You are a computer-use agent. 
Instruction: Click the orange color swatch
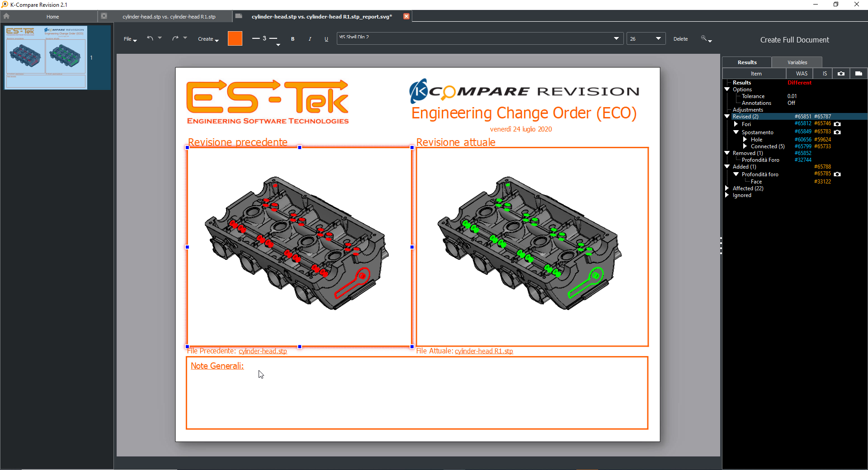pos(235,38)
